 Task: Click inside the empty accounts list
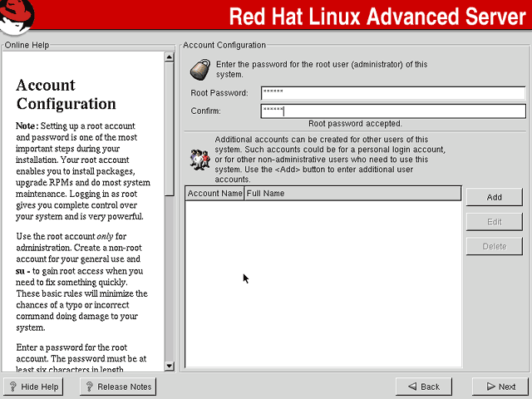323,283
